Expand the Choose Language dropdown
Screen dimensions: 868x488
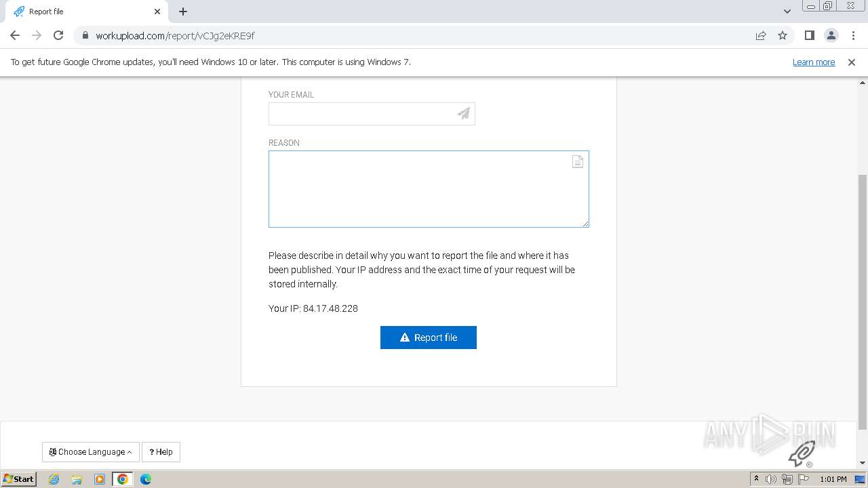(91, 452)
